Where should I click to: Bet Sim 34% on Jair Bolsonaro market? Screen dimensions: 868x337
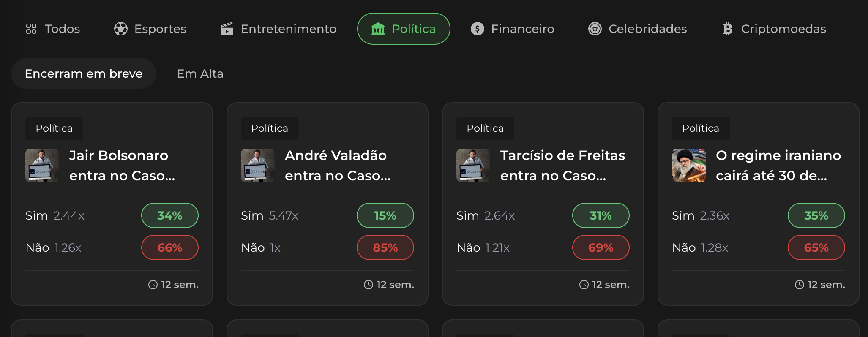[169, 215]
